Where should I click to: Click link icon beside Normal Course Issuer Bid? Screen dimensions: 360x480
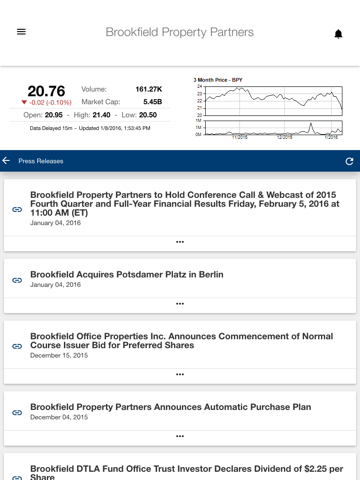coord(17,346)
